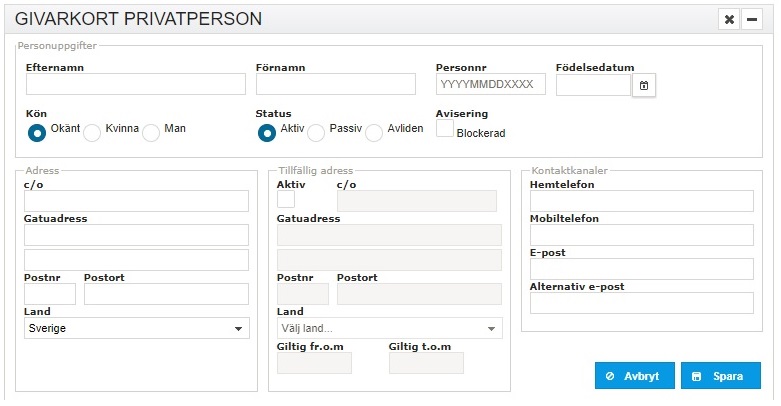Select the Personnr input field
This screenshot has width=781, height=406.
coord(491,84)
